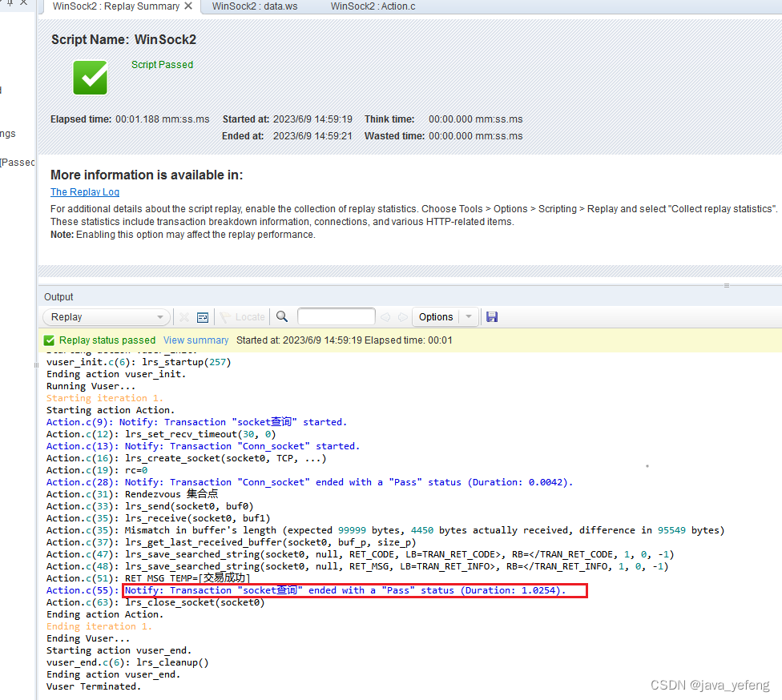Click the green Script Passed checkmark icon
Screen dimensions: 782x700
tap(91, 78)
